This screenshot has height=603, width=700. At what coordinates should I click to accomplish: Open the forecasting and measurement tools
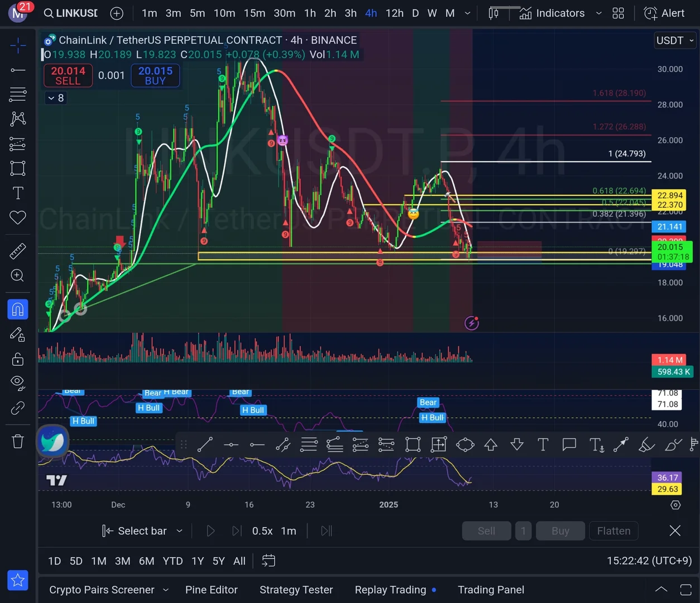18,144
